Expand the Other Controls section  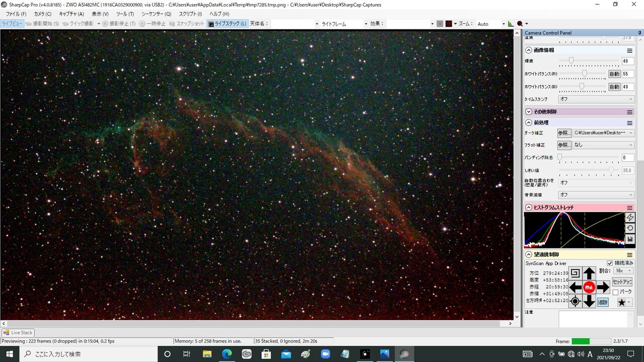(x=529, y=112)
